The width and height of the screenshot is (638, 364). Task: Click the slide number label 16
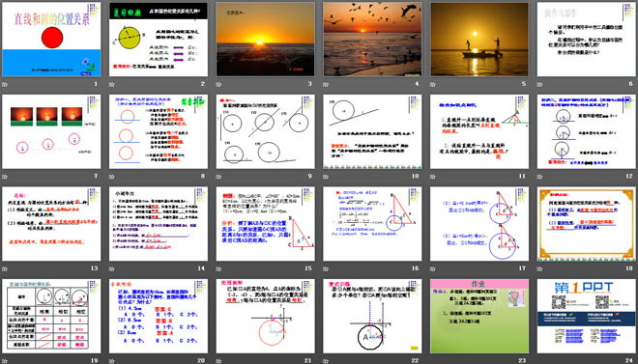416,268
